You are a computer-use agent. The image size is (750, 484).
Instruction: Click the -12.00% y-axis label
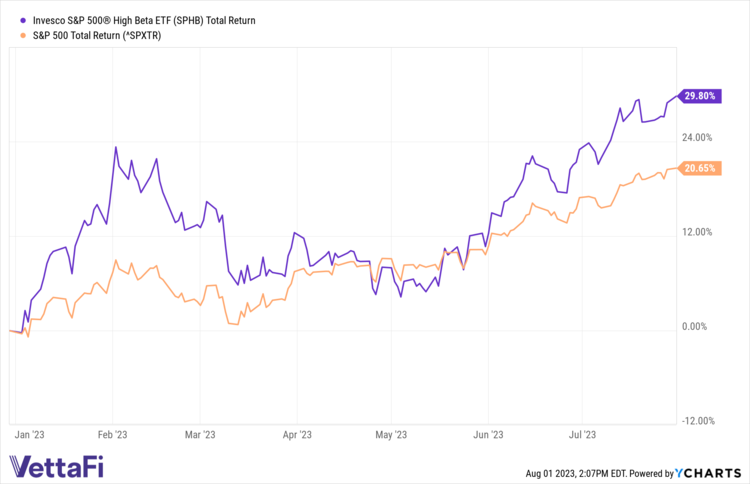pyautogui.click(x=695, y=420)
